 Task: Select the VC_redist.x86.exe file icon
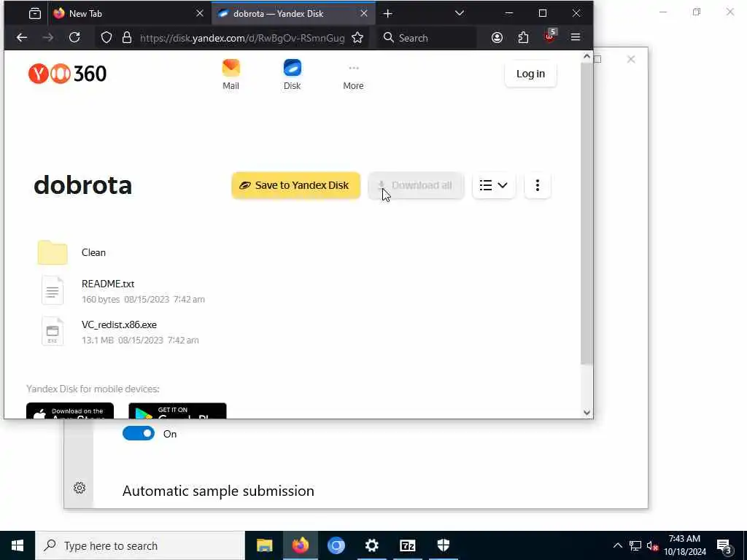tap(53, 332)
